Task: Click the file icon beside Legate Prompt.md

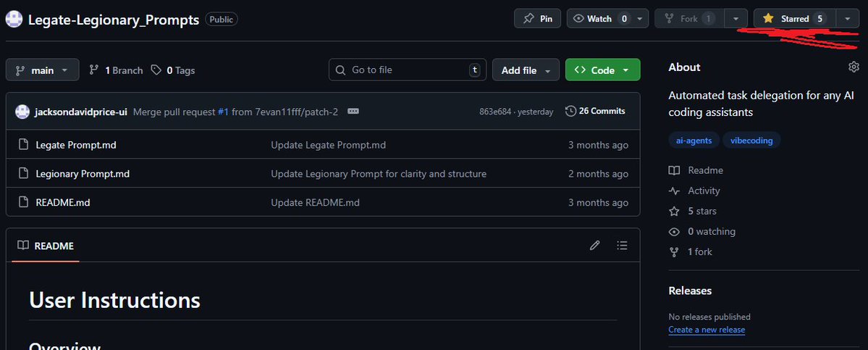Action: [23, 144]
